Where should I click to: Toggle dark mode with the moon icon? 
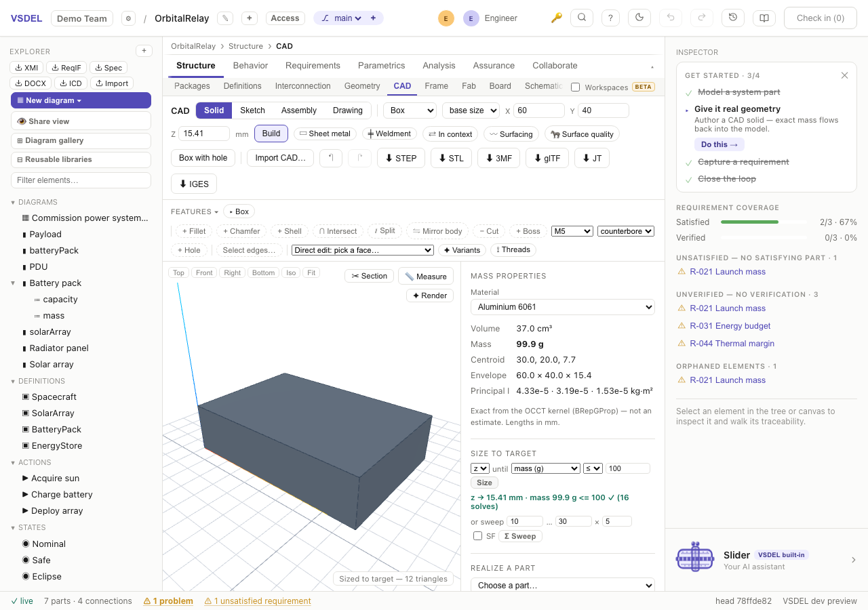[639, 18]
